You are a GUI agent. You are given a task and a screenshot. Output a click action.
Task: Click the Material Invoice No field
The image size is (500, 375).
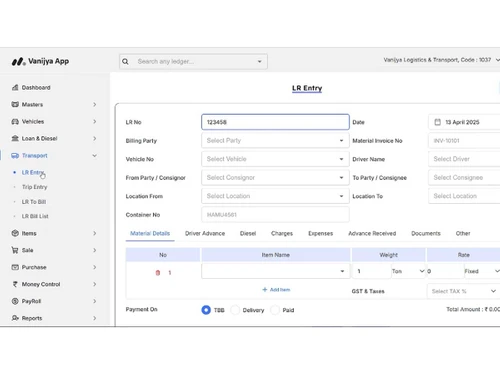pyautogui.click(x=464, y=141)
